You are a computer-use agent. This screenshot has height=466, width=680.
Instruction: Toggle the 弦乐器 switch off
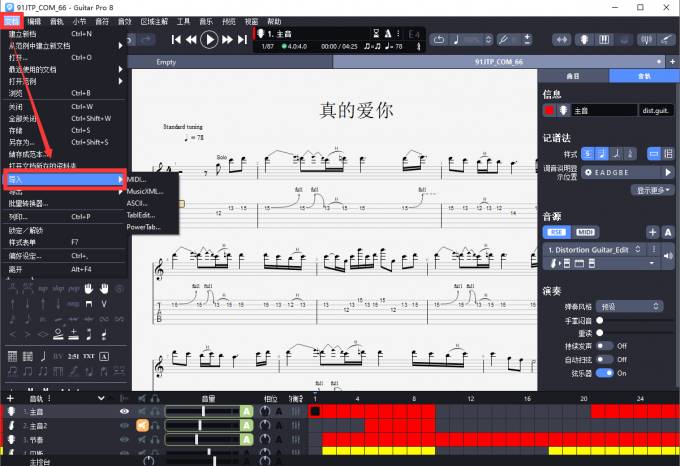click(603, 372)
